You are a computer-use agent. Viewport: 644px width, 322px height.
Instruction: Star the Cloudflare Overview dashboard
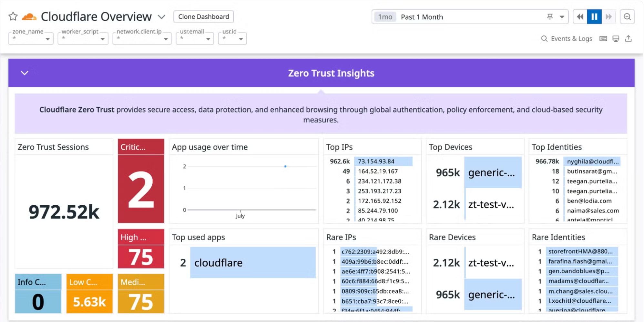click(x=13, y=16)
